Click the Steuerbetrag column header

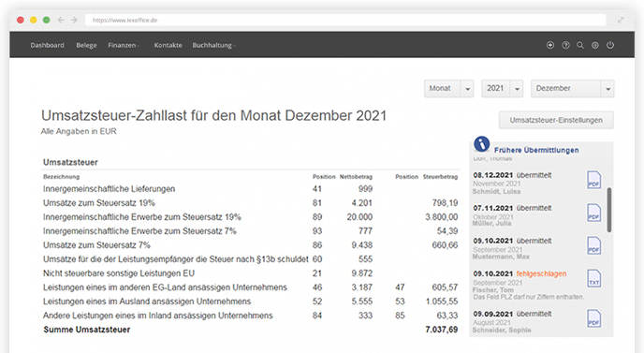(440, 177)
